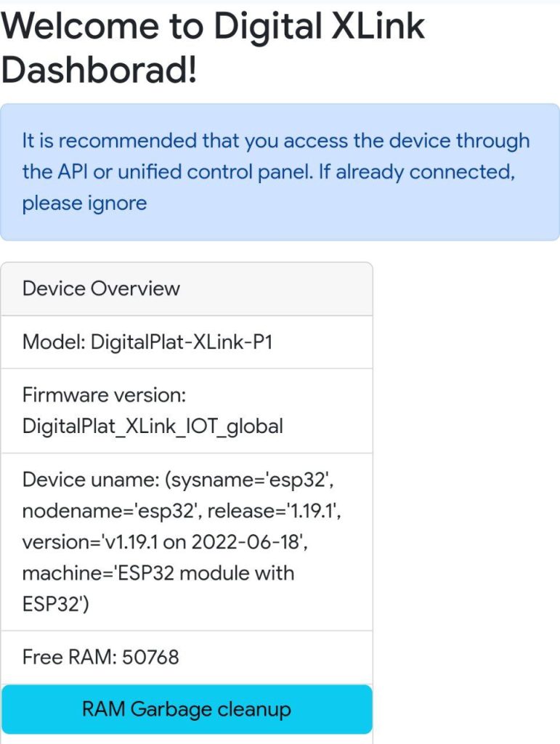Click the "Model:" label
Screen dimensions: 560x744
(x=54, y=341)
